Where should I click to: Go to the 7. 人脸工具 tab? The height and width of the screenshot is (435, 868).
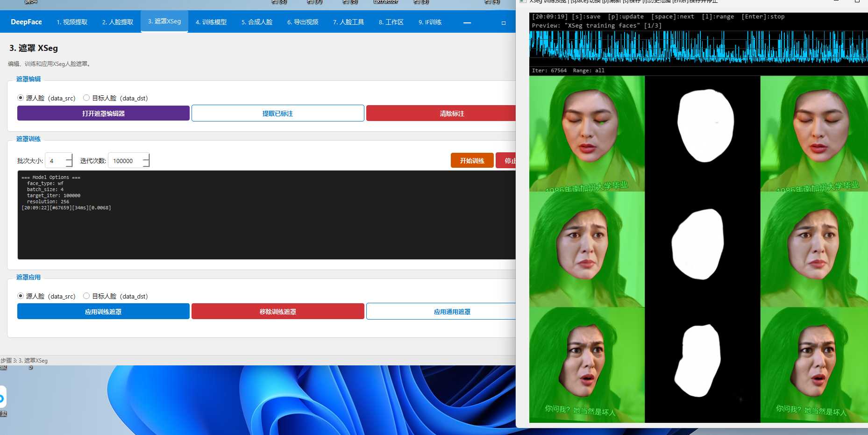[349, 22]
